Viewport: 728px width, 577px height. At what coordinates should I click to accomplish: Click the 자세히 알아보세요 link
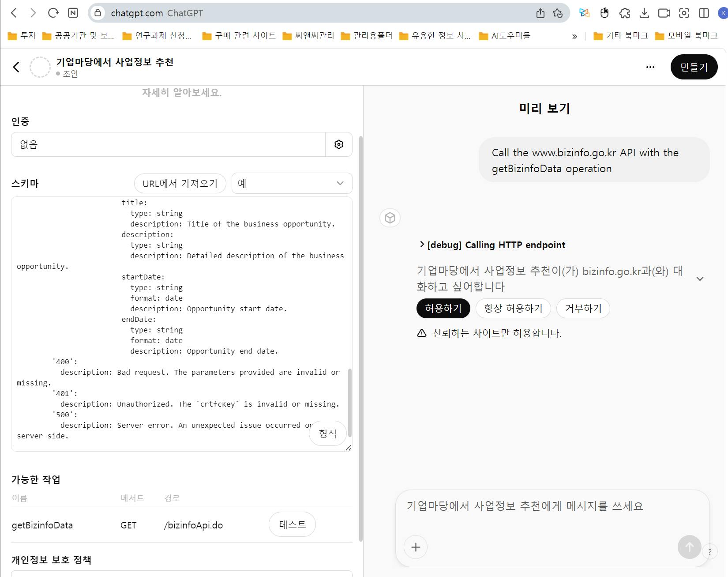(182, 93)
